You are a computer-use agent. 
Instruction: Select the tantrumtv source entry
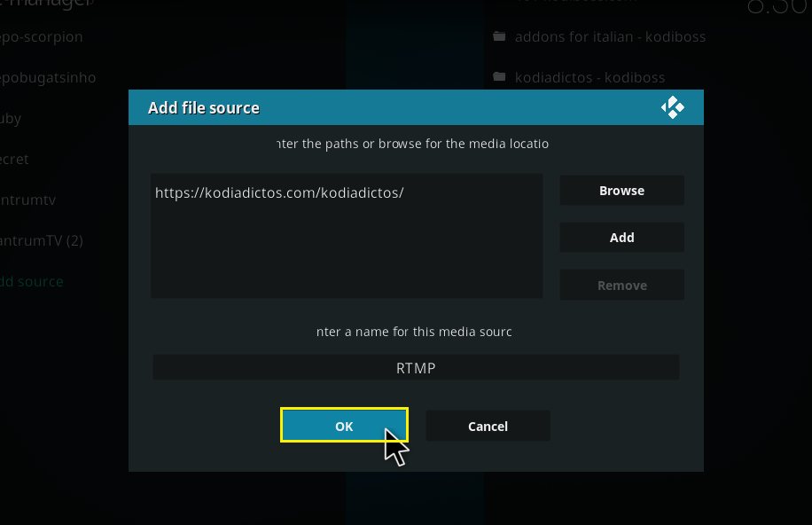(x=28, y=200)
